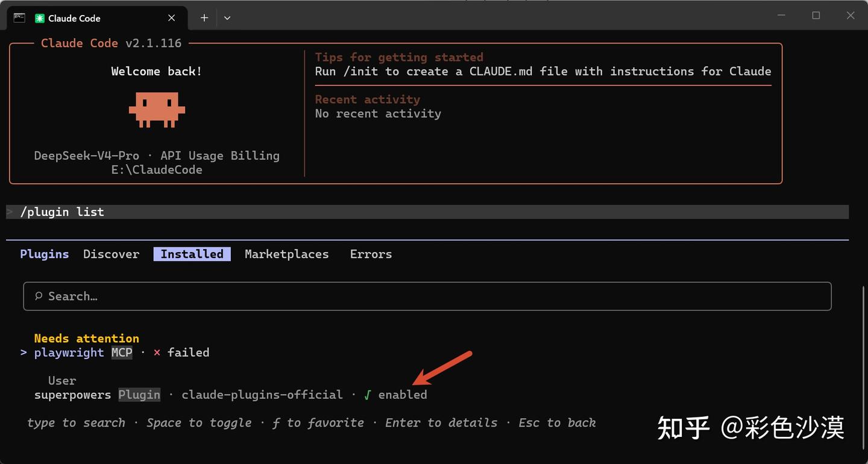Focus the plugin Search field
This screenshot has height=464, width=868.
[427, 296]
